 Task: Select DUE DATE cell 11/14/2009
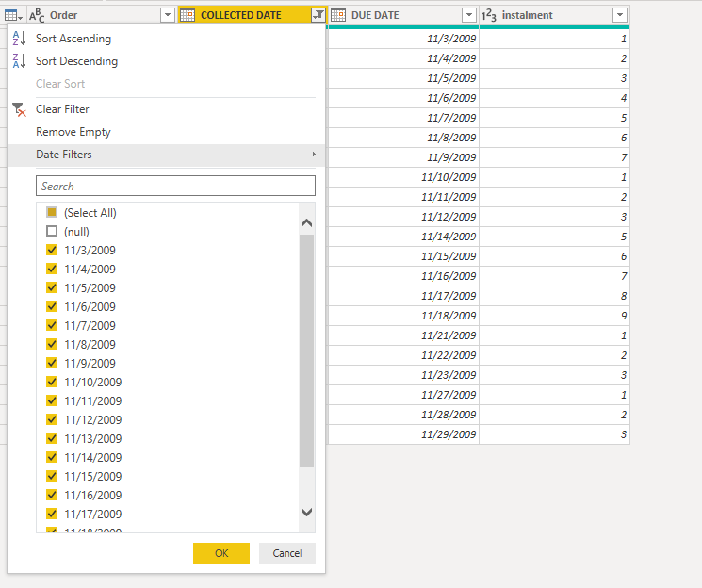point(404,237)
